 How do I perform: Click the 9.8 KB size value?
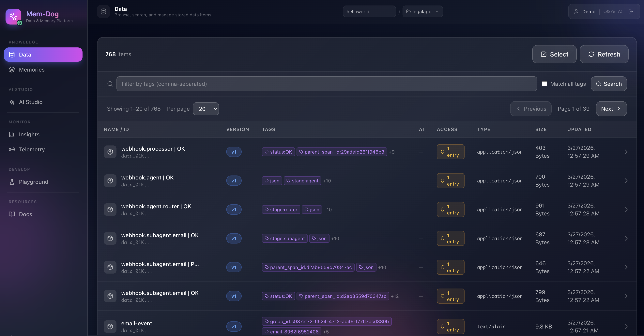click(x=544, y=327)
